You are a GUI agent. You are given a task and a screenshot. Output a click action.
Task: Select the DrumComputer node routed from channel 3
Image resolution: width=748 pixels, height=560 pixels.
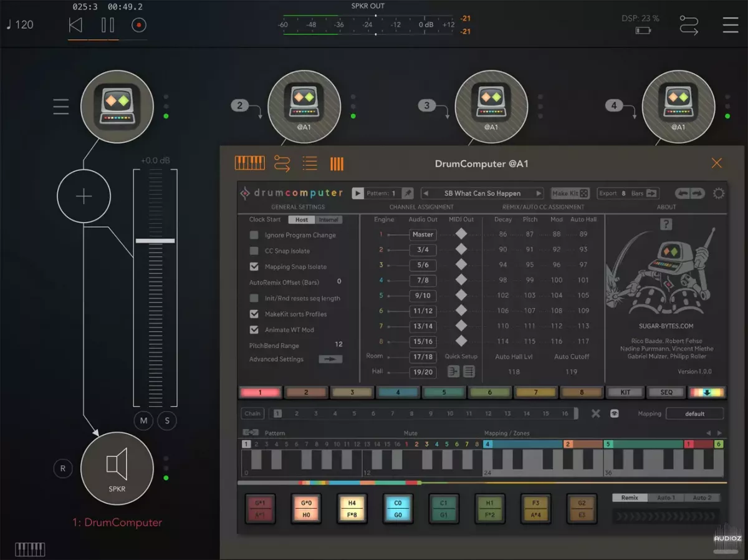click(x=491, y=107)
